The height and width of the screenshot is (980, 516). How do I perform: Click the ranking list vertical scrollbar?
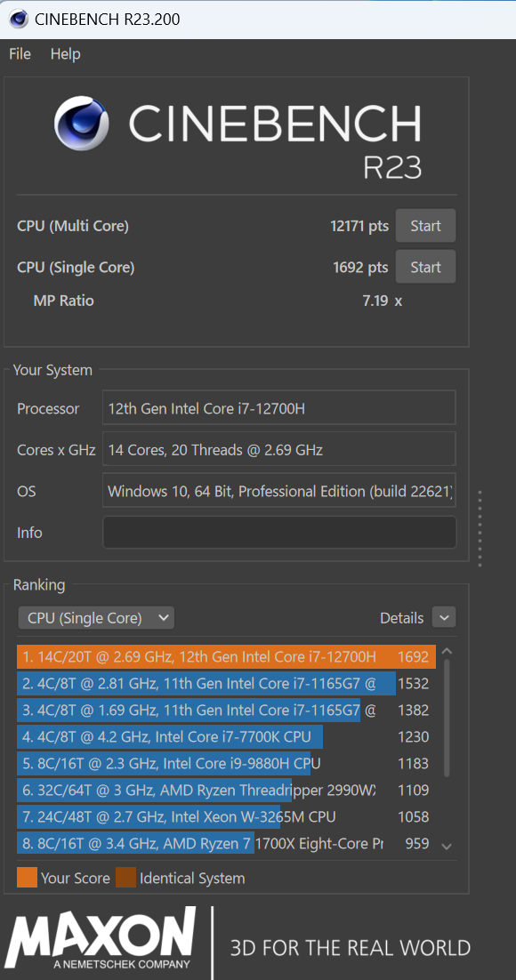447,717
